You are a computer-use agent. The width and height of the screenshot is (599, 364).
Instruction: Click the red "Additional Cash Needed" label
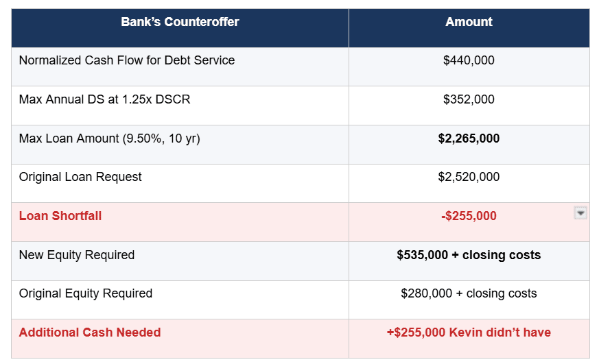[x=90, y=332]
